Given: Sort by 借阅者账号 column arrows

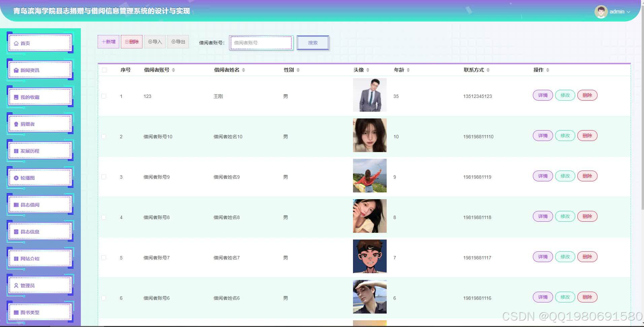Looking at the screenshot, I should (x=173, y=70).
